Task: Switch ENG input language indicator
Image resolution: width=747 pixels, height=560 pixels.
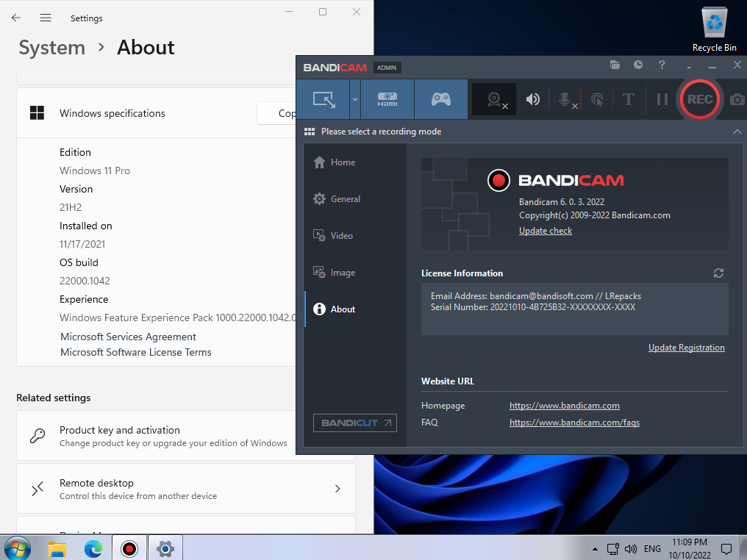Action: click(652, 548)
